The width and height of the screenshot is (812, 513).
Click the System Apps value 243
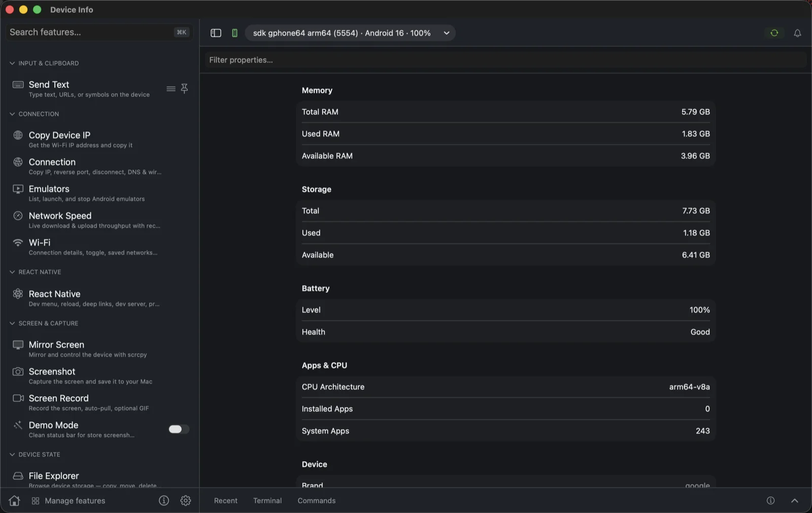pos(702,431)
